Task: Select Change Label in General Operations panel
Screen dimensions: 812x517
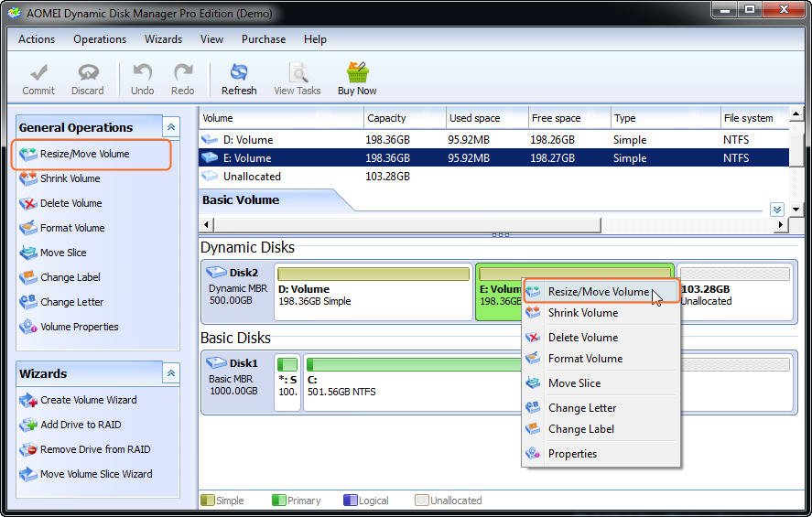Action: (70, 277)
